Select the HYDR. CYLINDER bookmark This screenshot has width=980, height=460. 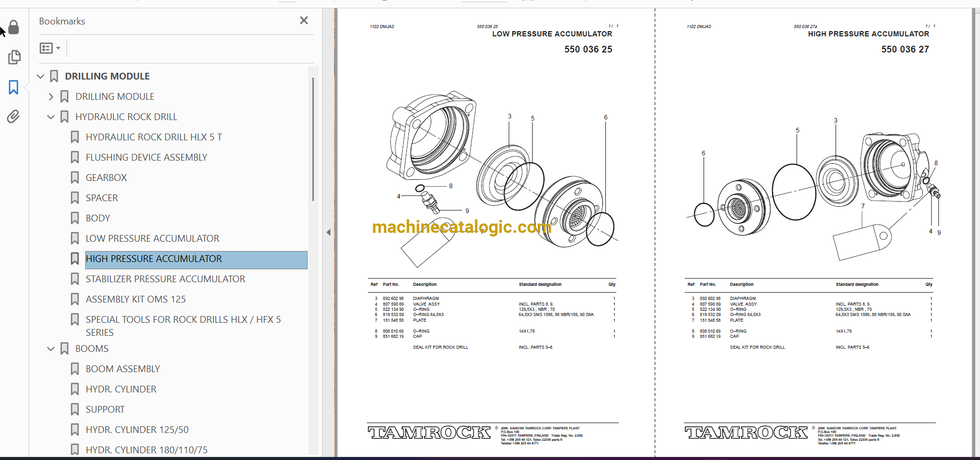pyautogui.click(x=121, y=389)
